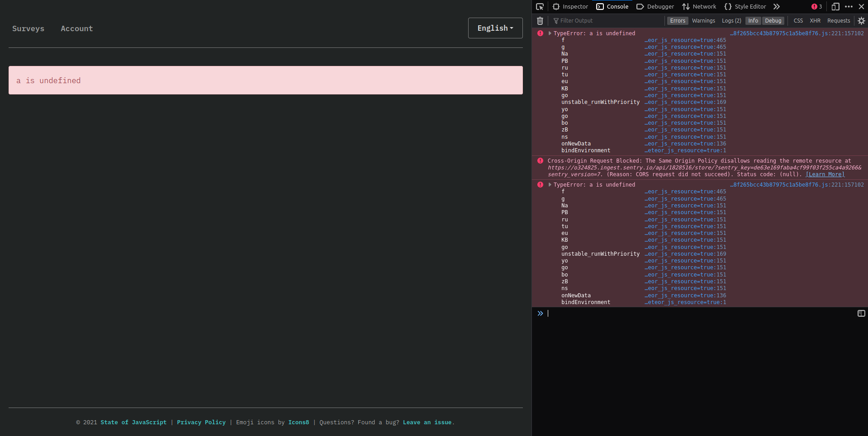Select the 'a is undefined' page error text
This screenshot has height=436, width=868.
(x=48, y=80)
